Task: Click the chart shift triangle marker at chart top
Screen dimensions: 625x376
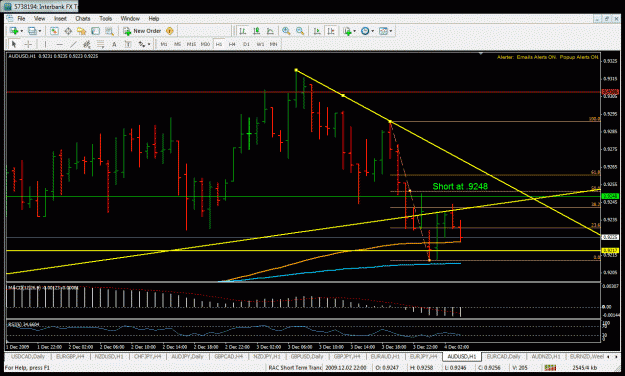Action: pos(481,53)
